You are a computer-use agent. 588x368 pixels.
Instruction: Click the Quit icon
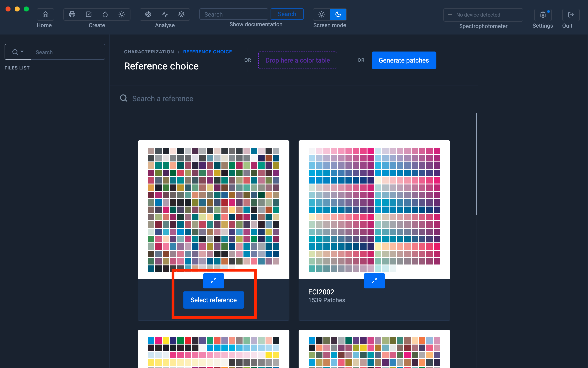pyautogui.click(x=571, y=15)
